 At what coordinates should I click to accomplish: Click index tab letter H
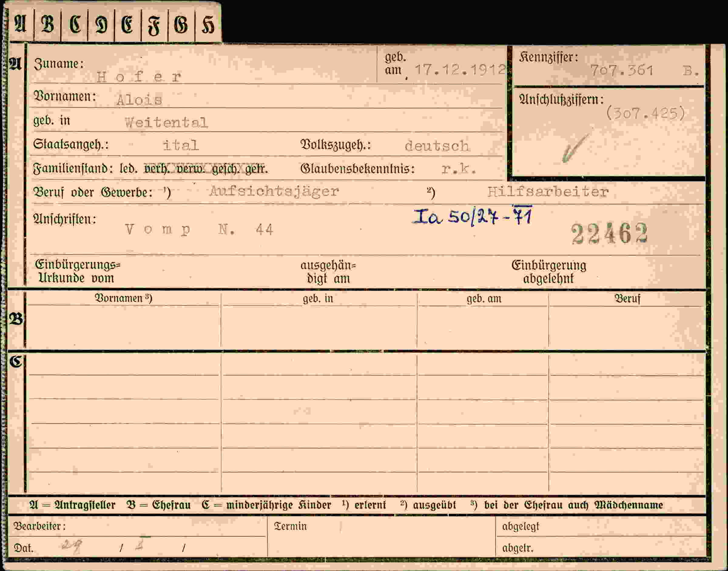click(208, 25)
